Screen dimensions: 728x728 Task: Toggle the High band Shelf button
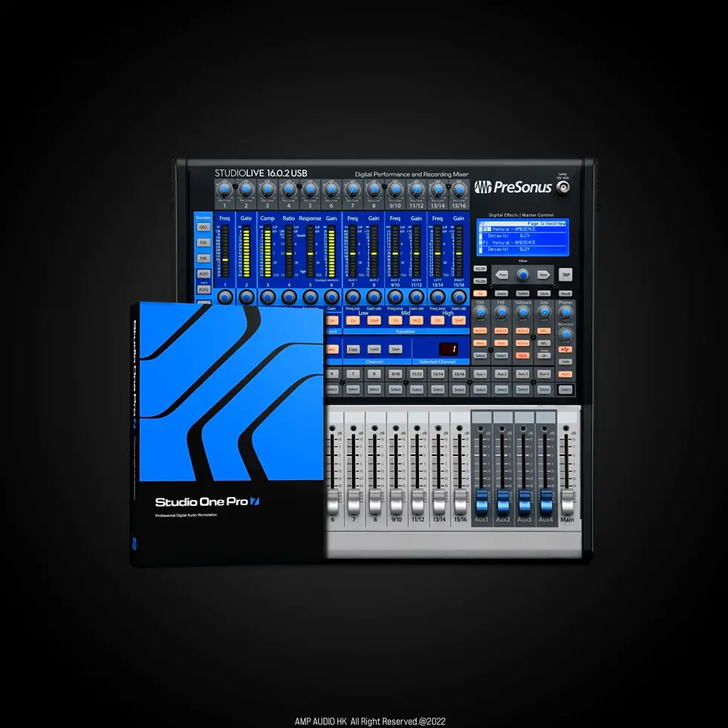coord(459,320)
